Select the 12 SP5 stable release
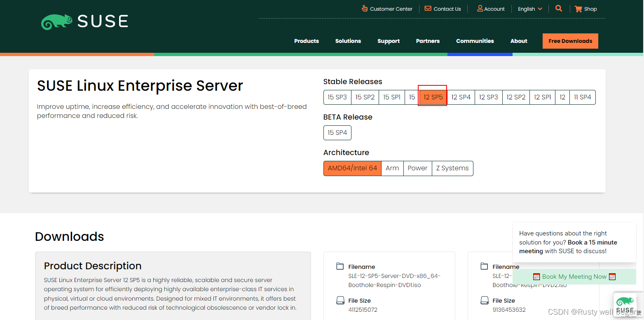This screenshot has height=320, width=644. 433,97
